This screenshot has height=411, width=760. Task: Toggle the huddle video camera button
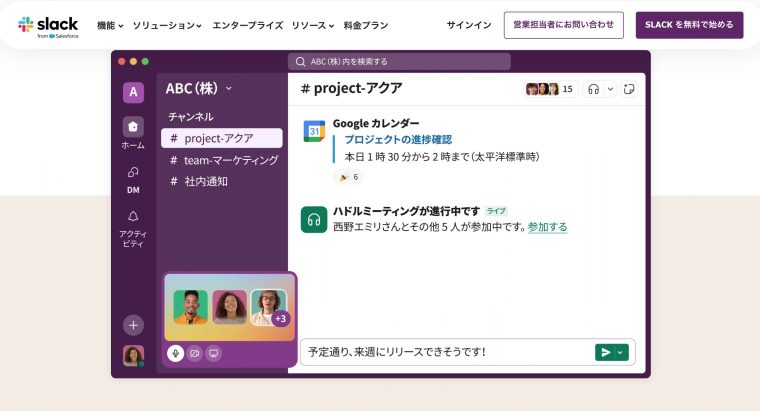[195, 353]
